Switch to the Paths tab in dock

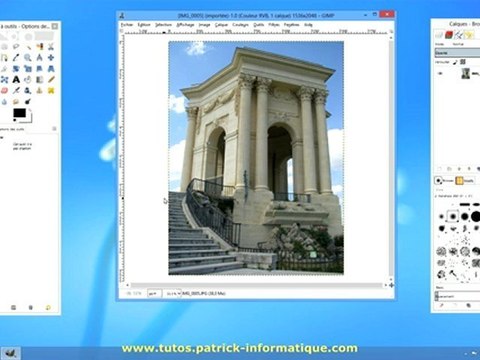[459, 35]
